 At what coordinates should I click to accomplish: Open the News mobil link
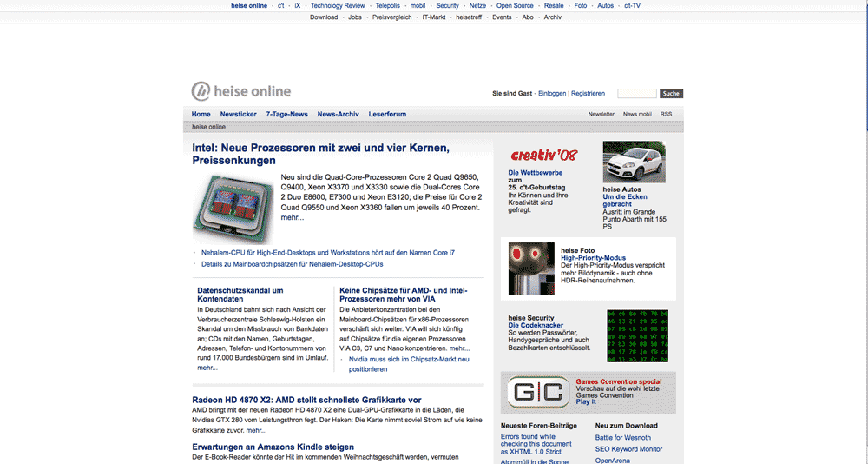click(x=637, y=114)
